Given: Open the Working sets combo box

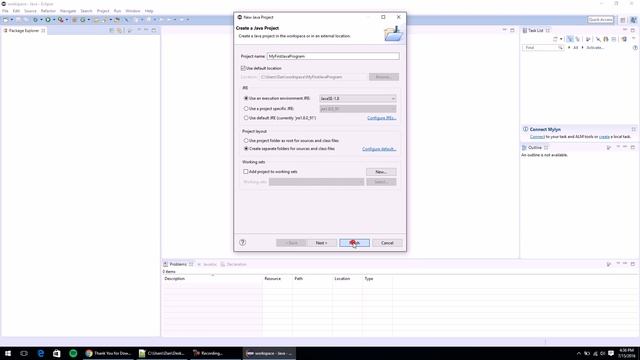Looking at the screenshot, I should pyautogui.click(x=316, y=182).
